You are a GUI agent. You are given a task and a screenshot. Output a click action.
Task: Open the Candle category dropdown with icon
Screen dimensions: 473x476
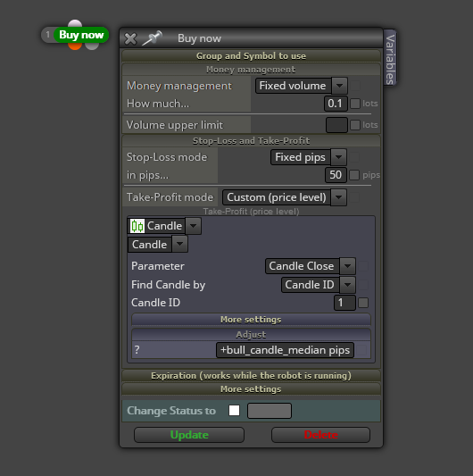[164, 226]
